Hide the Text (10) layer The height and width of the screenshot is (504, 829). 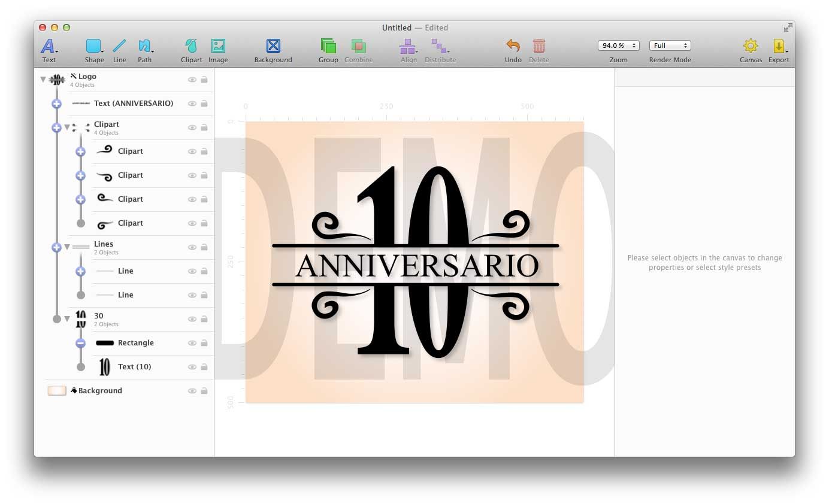(192, 367)
